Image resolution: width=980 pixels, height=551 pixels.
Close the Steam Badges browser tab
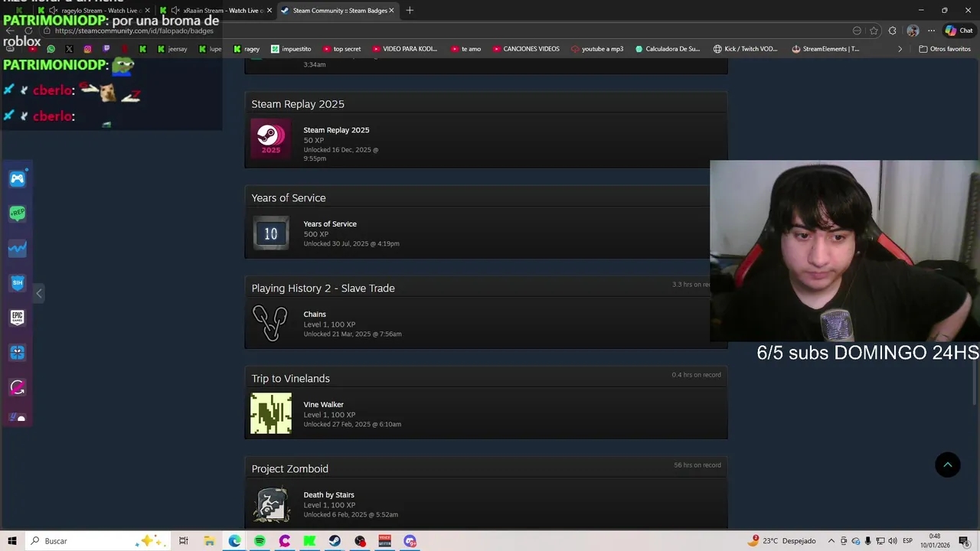click(x=392, y=11)
